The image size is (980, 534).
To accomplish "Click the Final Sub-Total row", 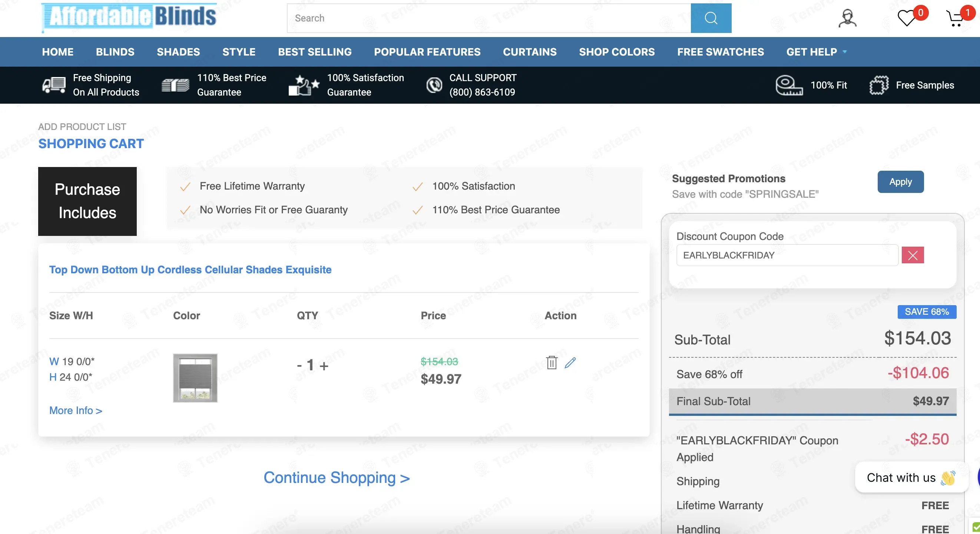I will click(812, 401).
